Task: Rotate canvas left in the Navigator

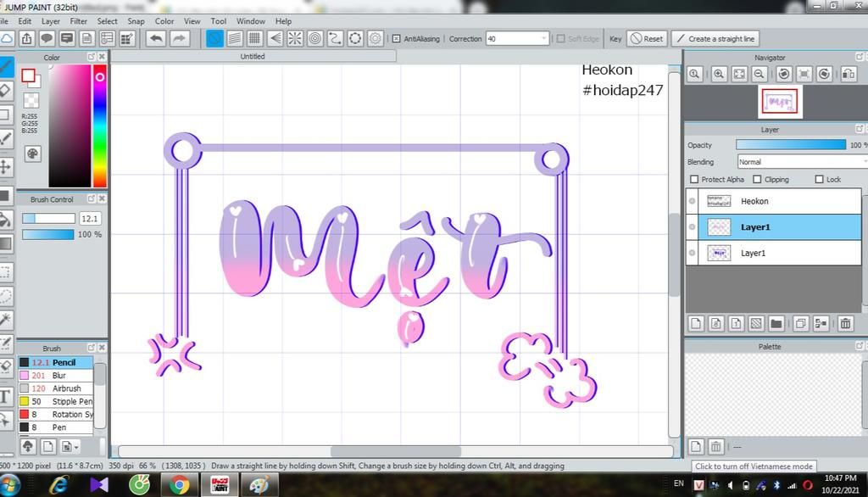Action: (784, 74)
